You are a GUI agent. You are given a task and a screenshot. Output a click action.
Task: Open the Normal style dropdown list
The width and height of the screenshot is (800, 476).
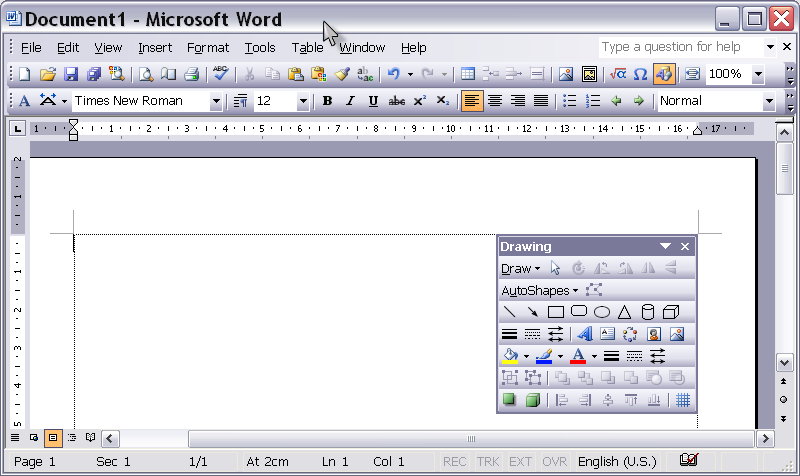pyautogui.click(x=769, y=101)
